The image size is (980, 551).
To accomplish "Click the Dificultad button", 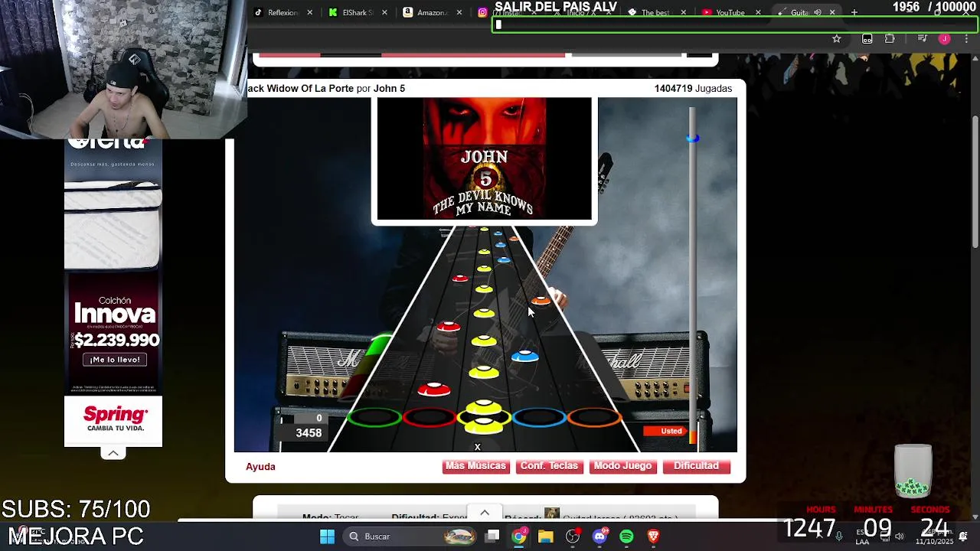I will (x=696, y=466).
